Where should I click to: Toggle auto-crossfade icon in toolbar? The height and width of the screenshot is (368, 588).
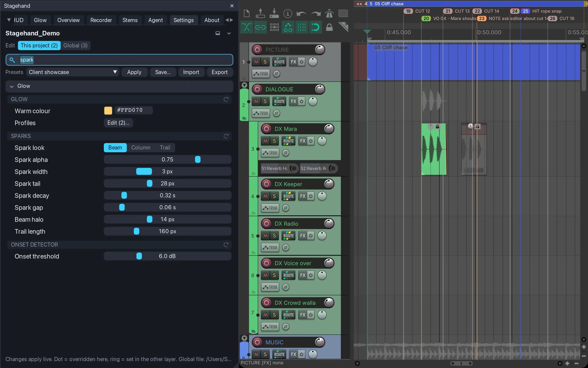[246, 27]
